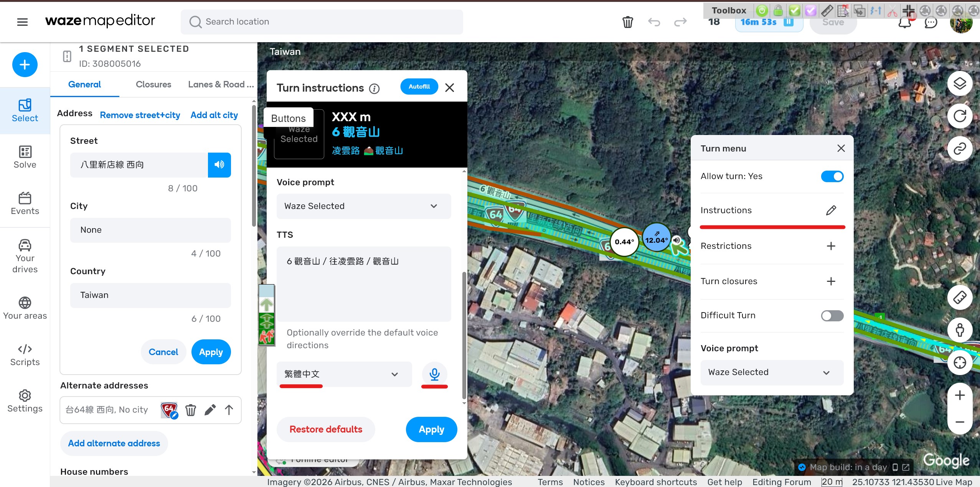Image resolution: width=980 pixels, height=487 pixels.
Task: Pause the 16m 53s edit timer
Action: click(x=788, y=22)
